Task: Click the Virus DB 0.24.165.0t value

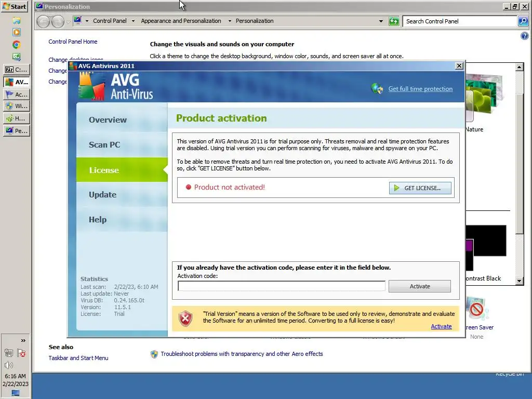Action: (129, 300)
